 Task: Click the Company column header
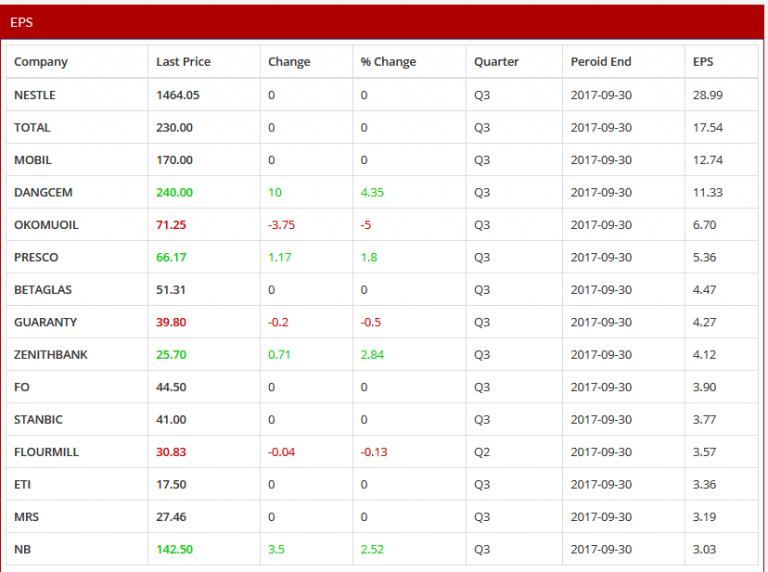click(x=41, y=62)
